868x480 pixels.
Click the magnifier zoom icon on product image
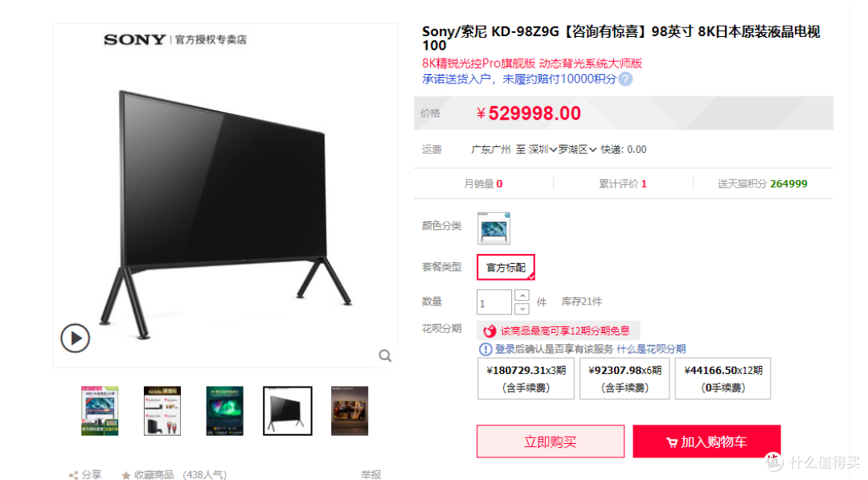(385, 355)
